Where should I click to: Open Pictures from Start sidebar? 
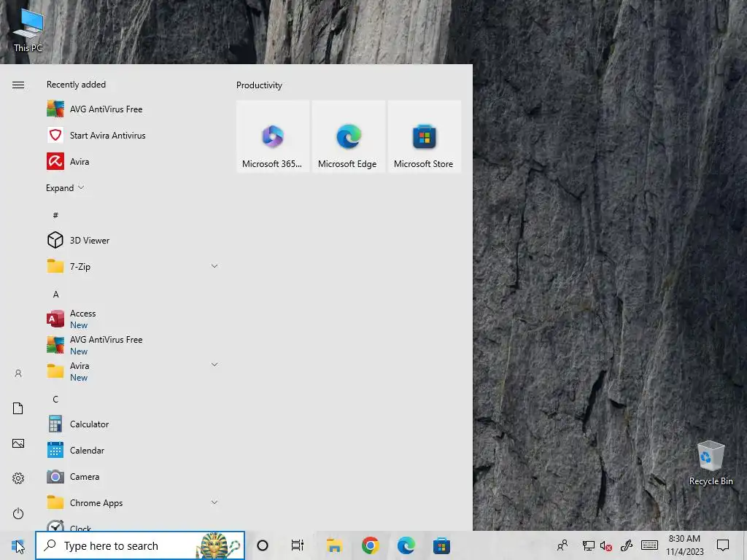(x=18, y=443)
